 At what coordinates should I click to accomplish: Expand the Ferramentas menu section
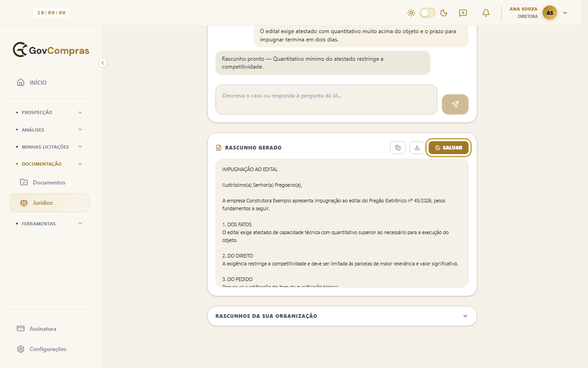(x=50, y=224)
